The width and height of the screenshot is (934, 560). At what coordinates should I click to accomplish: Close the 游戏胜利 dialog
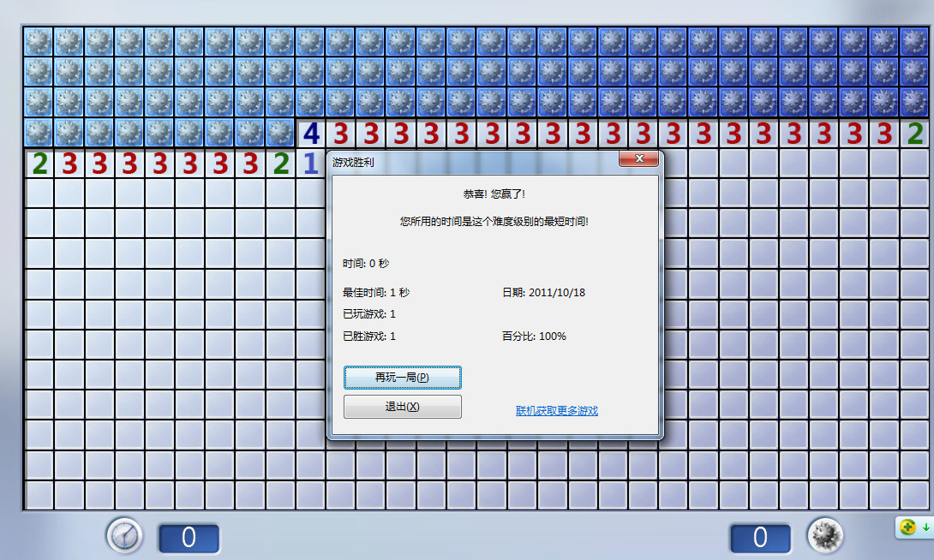pyautogui.click(x=638, y=158)
